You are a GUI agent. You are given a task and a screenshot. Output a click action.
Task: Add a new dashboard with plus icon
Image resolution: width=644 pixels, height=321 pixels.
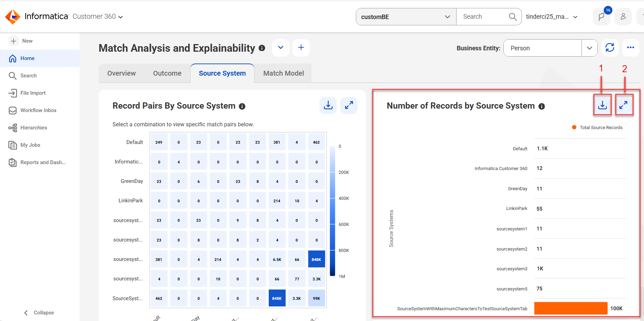pyautogui.click(x=301, y=48)
